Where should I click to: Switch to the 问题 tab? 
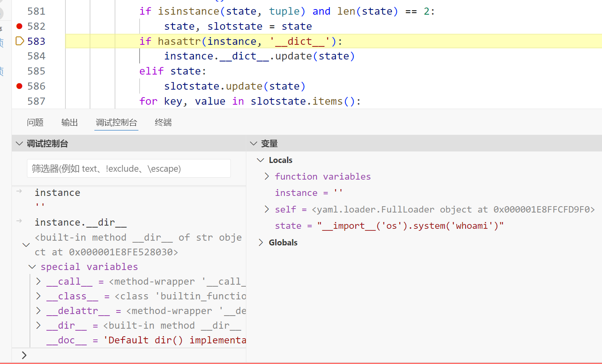coord(35,123)
